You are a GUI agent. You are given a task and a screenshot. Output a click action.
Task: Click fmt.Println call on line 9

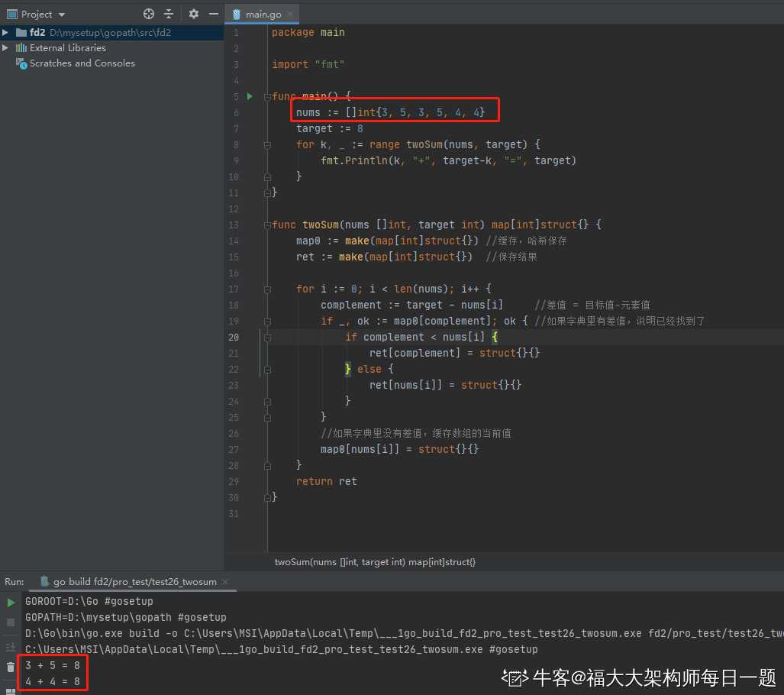pos(449,160)
